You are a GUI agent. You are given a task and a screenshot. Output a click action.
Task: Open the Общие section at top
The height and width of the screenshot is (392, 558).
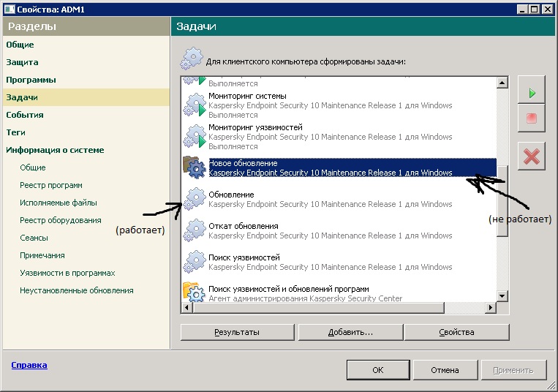pyautogui.click(x=20, y=45)
